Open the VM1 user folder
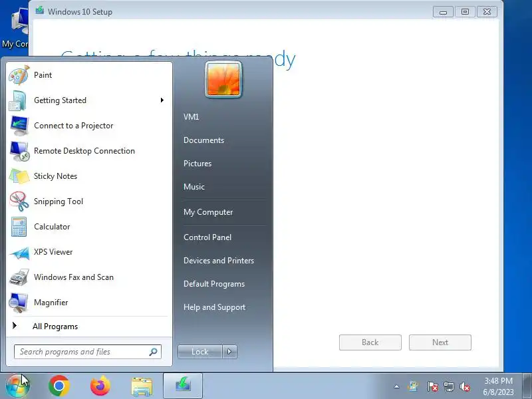 coord(192,117)
